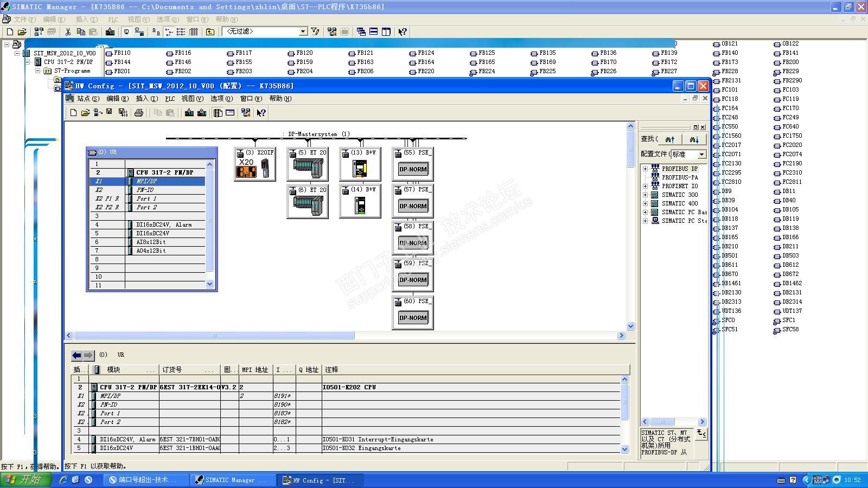Click the search downward binoculars button in catalog
868x488 pixels.
[694, 139]
